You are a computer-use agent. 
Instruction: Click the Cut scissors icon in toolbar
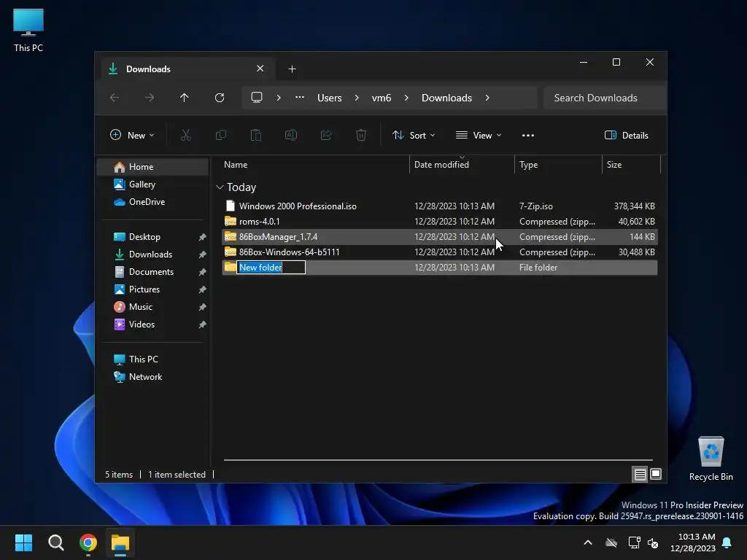pos(186,135)
